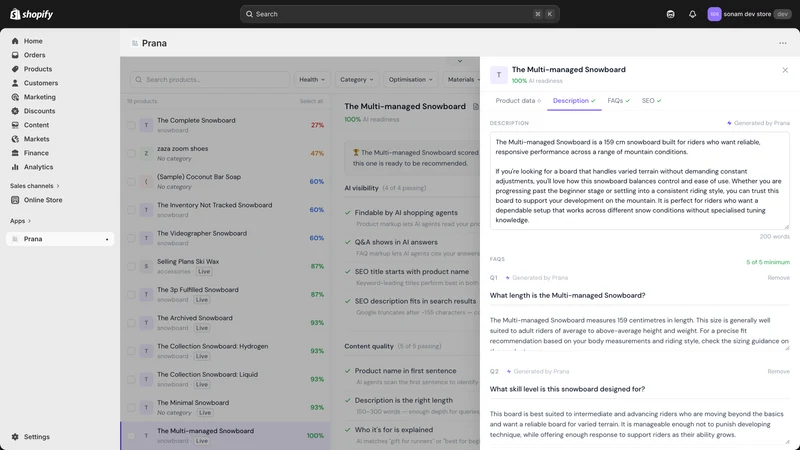The width and height of the screenshot is (800, 450).
Task: Tick checkbox for Coconut Bar Soap
Action: (131, 182)
